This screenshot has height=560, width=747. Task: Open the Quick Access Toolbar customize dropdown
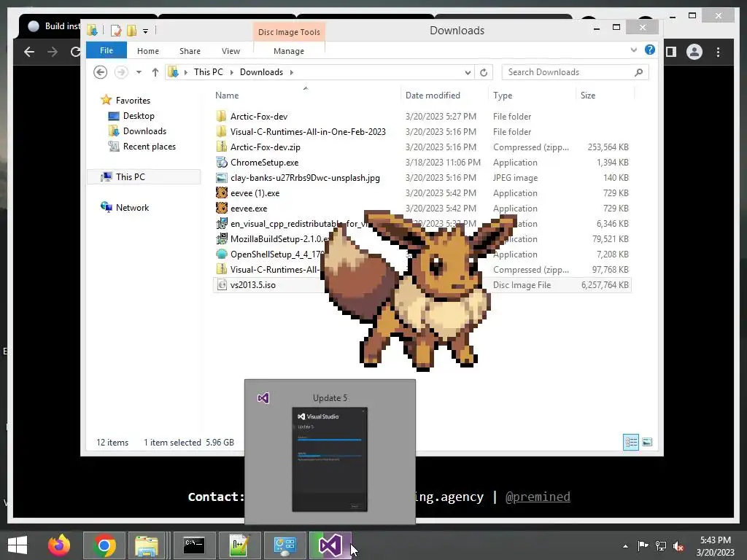click(x=145, y=31)
